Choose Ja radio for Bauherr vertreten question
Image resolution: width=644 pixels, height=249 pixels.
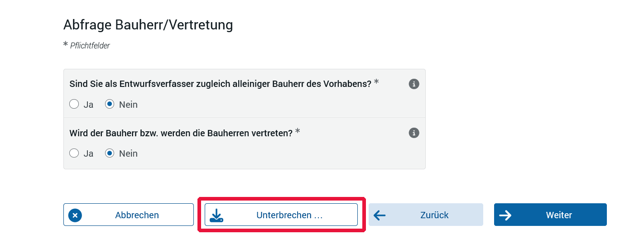[74, 153]
